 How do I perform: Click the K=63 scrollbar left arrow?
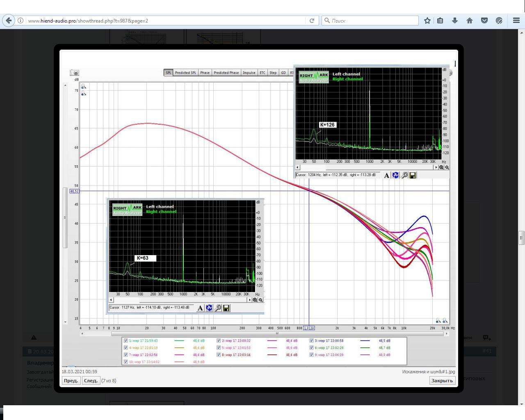pos(111,300)
